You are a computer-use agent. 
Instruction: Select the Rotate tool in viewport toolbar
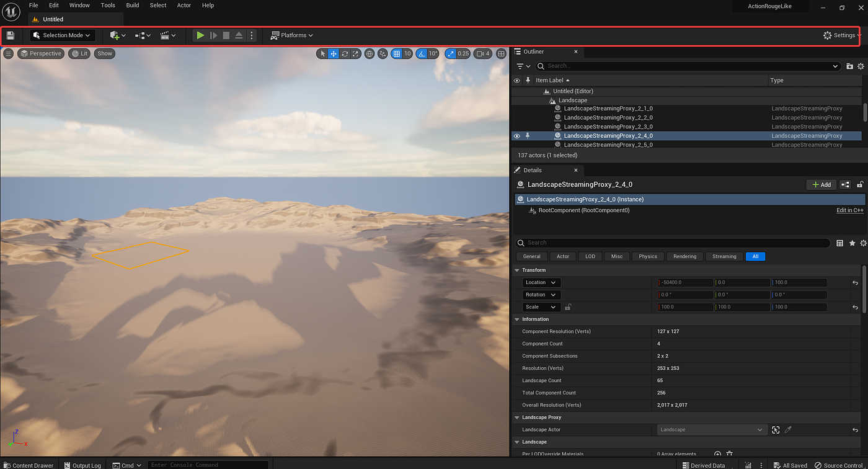click(345, 53)
